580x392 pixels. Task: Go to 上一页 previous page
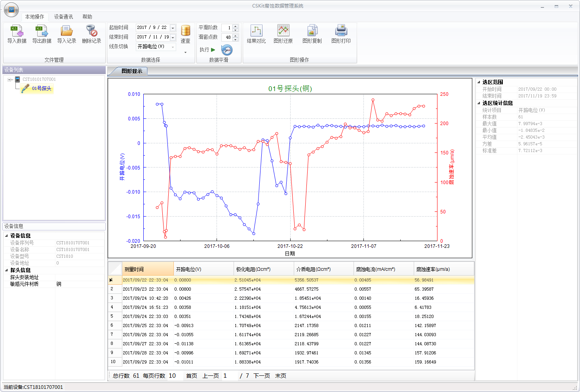coord(211,376)
